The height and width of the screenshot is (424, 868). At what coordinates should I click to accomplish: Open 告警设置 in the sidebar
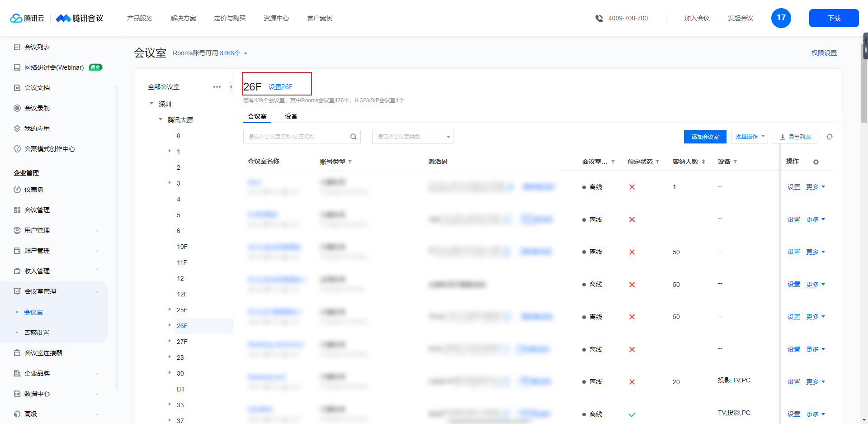tap(37, 333)
